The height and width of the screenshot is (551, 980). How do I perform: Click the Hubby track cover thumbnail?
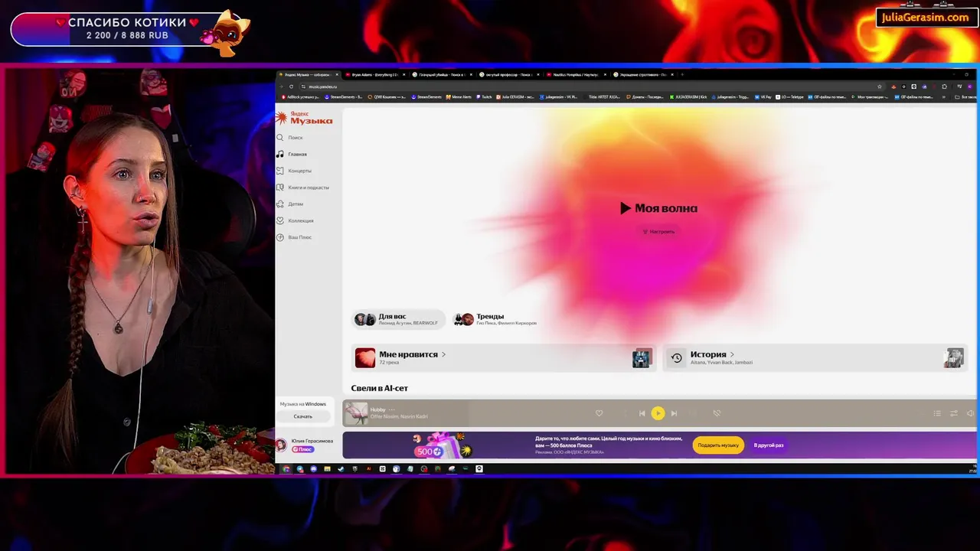(355, 413)
